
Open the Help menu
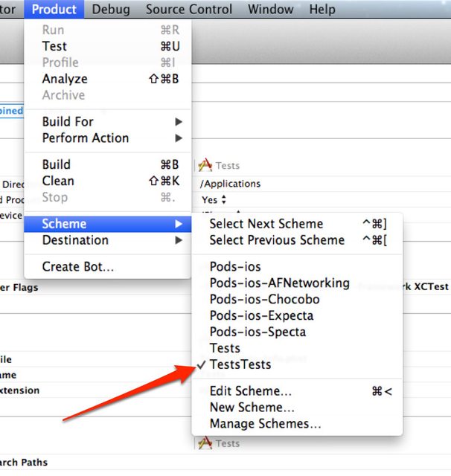pyautogui.click(x=322, y=9)
